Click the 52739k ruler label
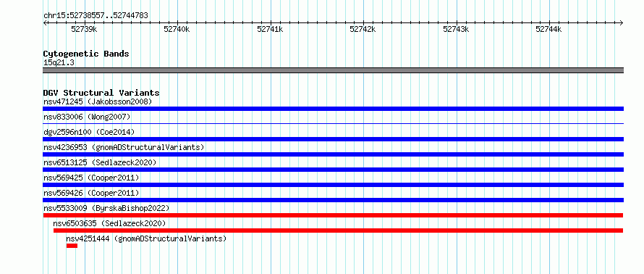Viewport: 644px width, 274px height. tap(84, 29)
